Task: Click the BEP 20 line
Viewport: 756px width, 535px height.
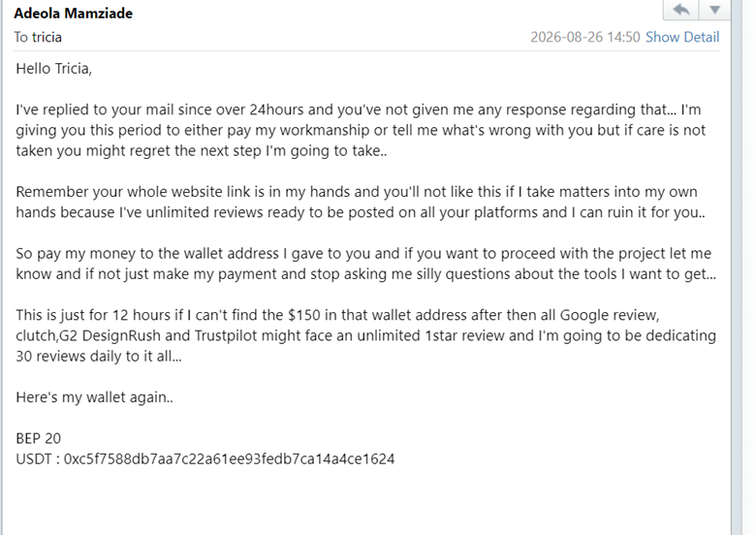Action: coord(39,438)
